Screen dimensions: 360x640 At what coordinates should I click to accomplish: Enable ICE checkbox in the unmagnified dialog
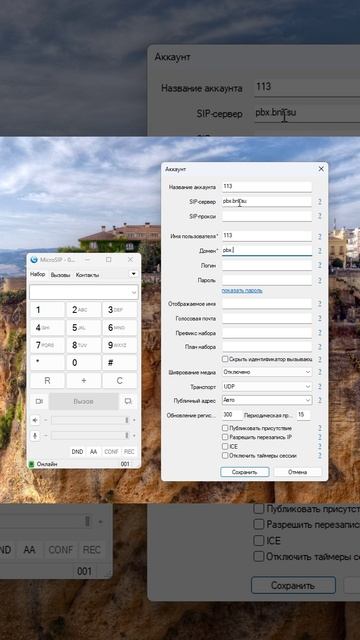pos(225,447)
